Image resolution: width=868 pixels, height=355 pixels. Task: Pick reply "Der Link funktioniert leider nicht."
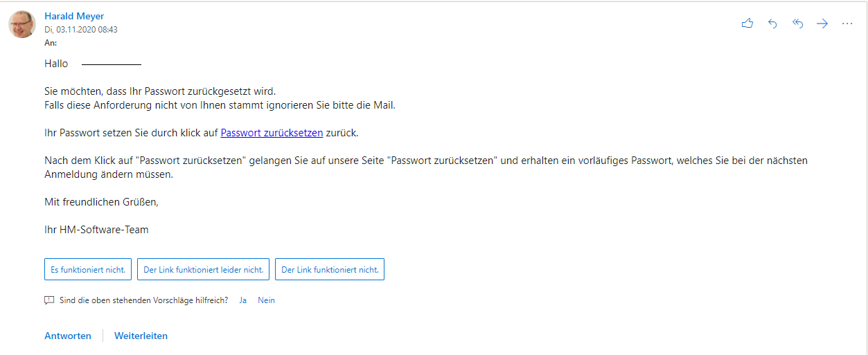coord(203,270)
